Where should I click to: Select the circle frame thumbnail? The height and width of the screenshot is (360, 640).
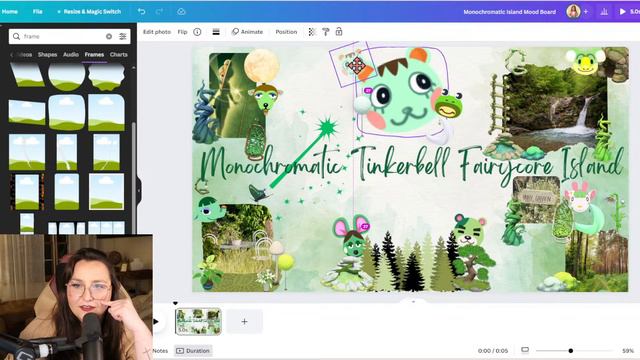67,77
